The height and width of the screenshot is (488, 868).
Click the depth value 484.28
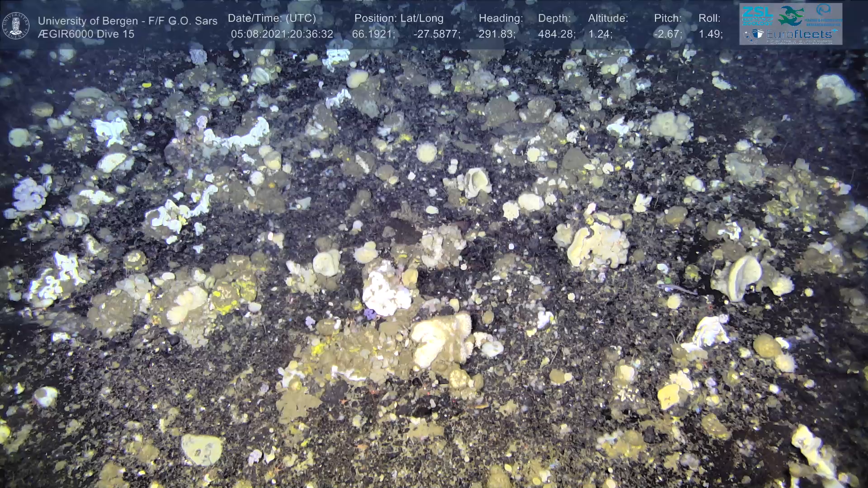click(557, 34)
